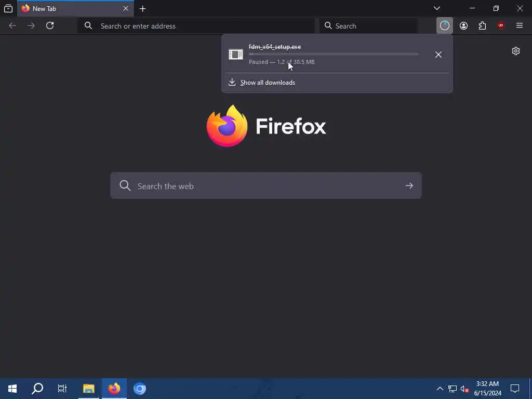
Task: Restore down the Firefox window
Action: [496, 8]
